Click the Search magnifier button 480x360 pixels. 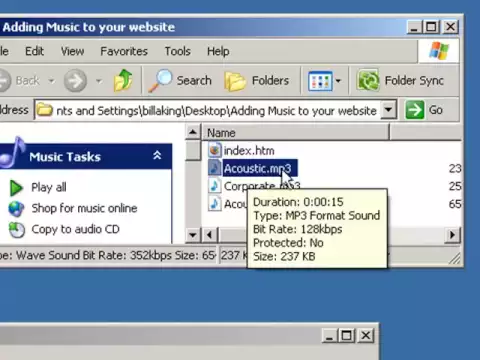click(x=180, y=80)
